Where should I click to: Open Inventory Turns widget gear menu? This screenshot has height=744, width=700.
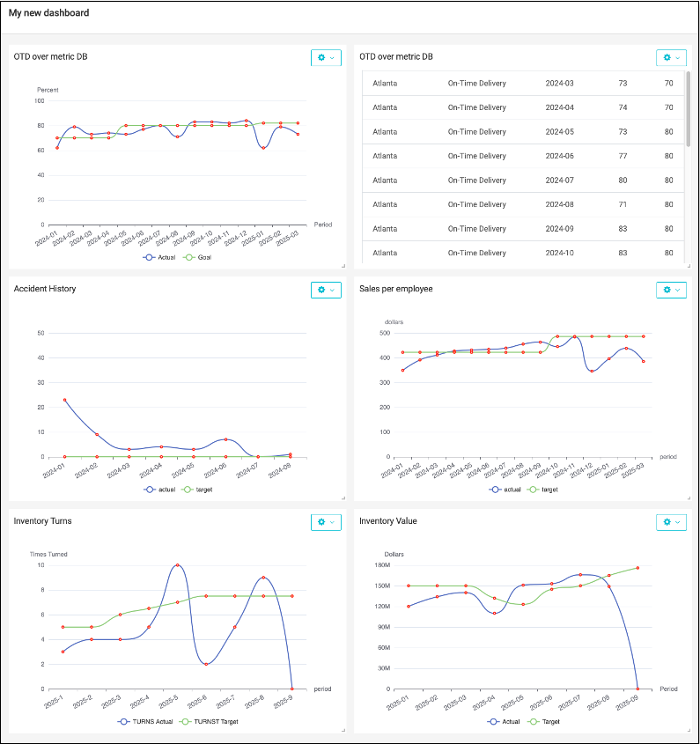point(325,522)
